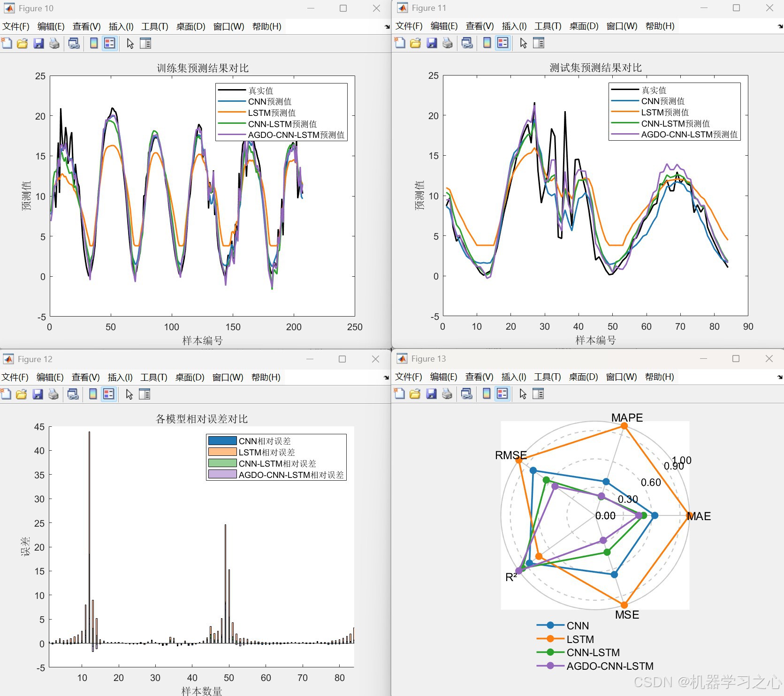Toggle Insert Legend in Figure 11 toolbar
The image size is (784, 696).
coord(503,43)
